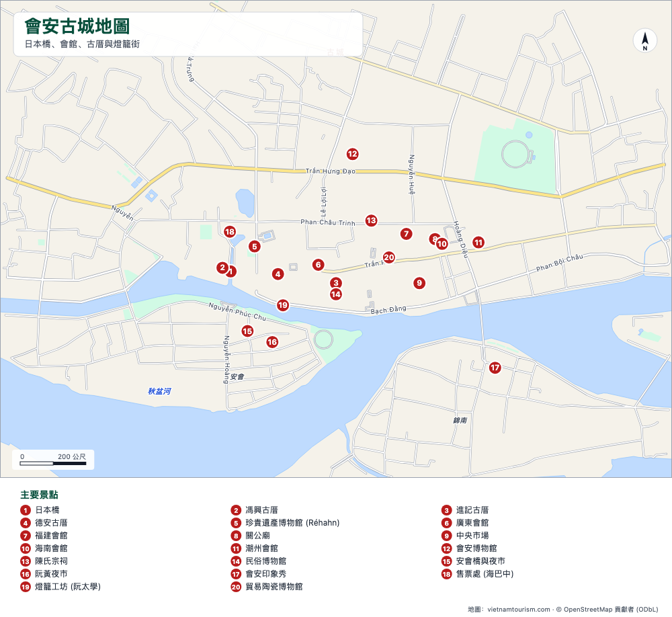Select map marker 9 on the map
This screenshot has width=672, height=617.
[x=419, y=283]
